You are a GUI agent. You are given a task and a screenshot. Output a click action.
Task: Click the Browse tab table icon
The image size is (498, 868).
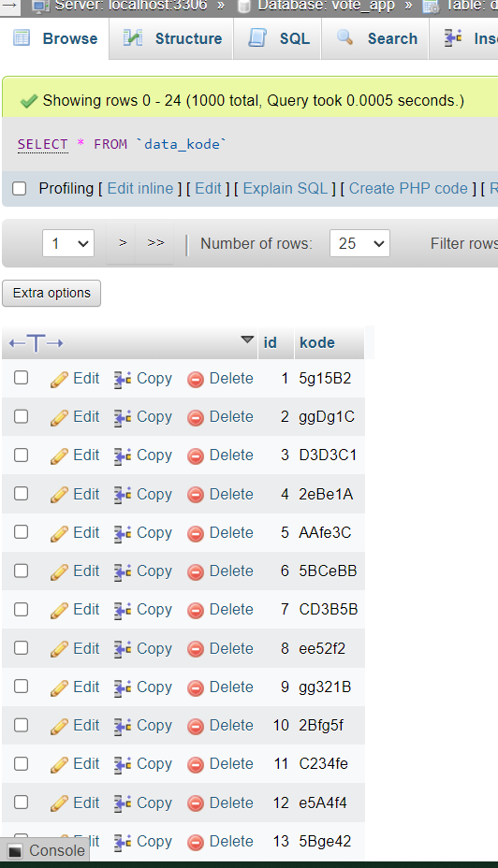click(x=22, y=37)
